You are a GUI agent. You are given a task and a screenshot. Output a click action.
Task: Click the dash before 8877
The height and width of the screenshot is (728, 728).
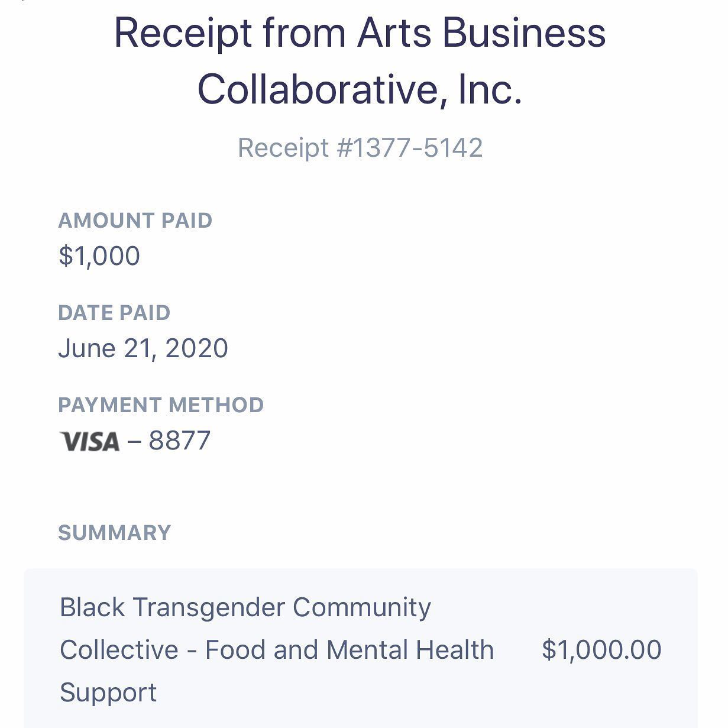click(134, 442)
